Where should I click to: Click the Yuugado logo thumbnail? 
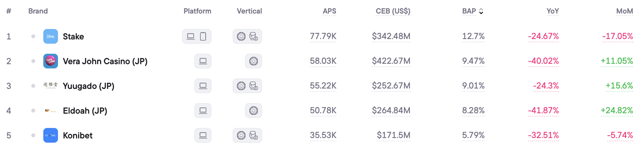(x=51, y=85)
